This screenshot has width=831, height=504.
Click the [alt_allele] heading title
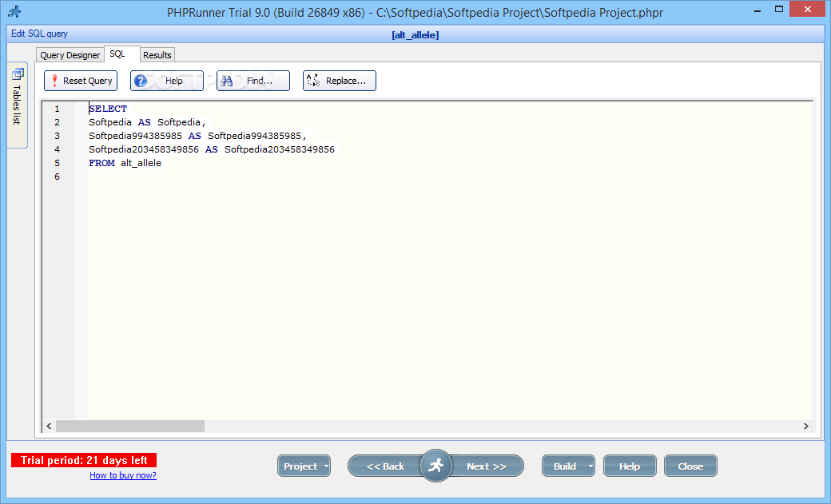415,35
